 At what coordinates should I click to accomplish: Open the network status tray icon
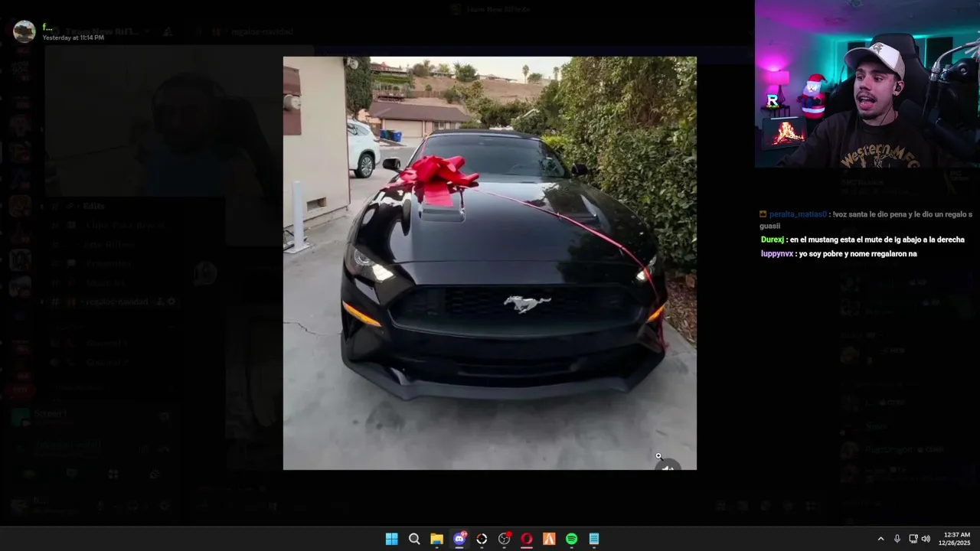[913, 539]
